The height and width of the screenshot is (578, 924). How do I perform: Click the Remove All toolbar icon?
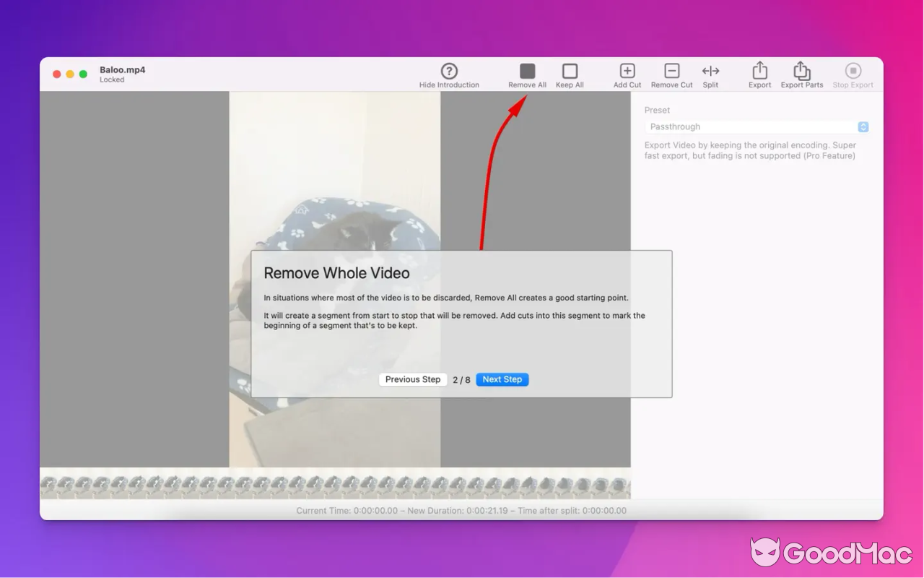(527, 71)
